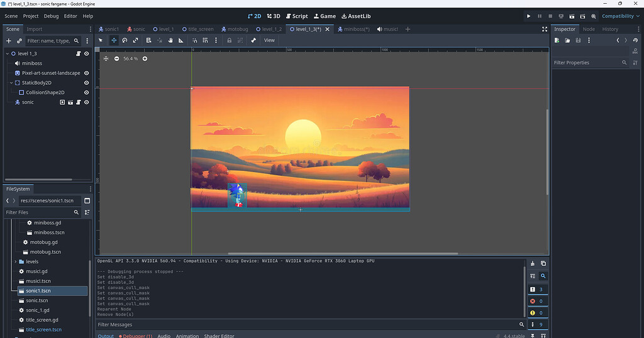Select the Ruler Mode tool
This screenshot has height=338, width=644.
click(x=180, y=40)
